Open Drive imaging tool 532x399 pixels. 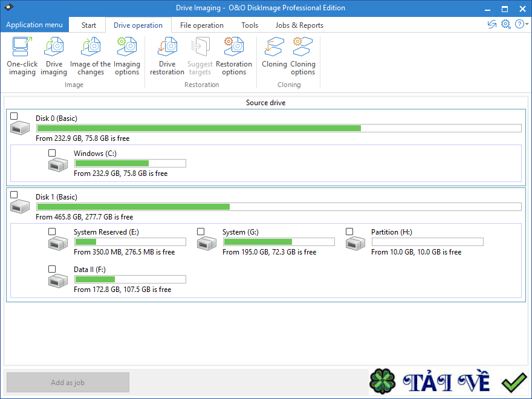[54, 56]
